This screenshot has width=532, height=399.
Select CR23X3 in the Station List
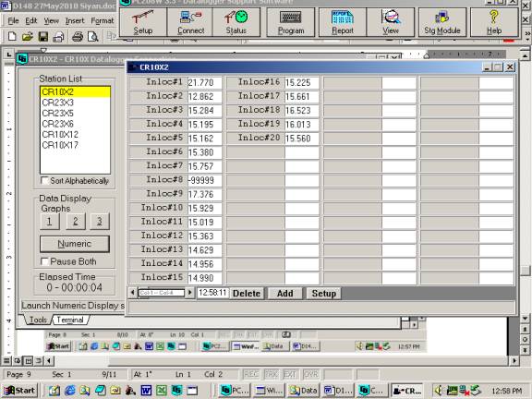click(76, 103)
